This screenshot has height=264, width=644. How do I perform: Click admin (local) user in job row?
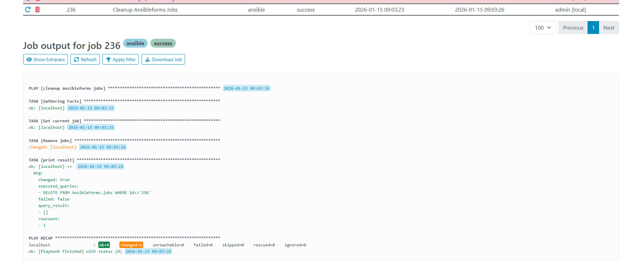point(570,10)
